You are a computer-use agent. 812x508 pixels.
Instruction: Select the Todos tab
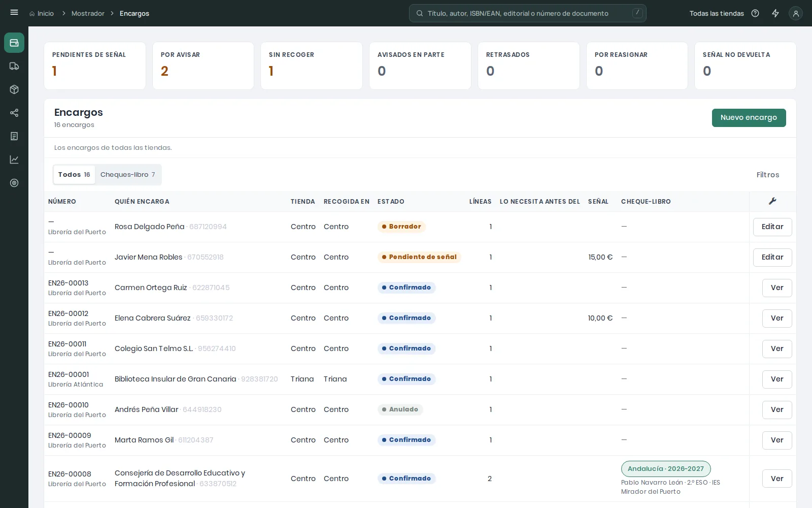(74, 175)
